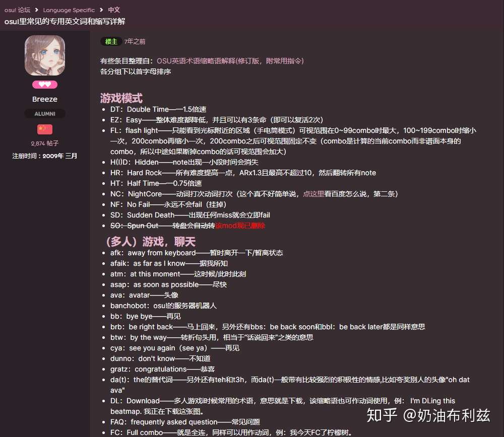
Task: Click the 7年之前 post timestamp
Action: click(135, 41)
